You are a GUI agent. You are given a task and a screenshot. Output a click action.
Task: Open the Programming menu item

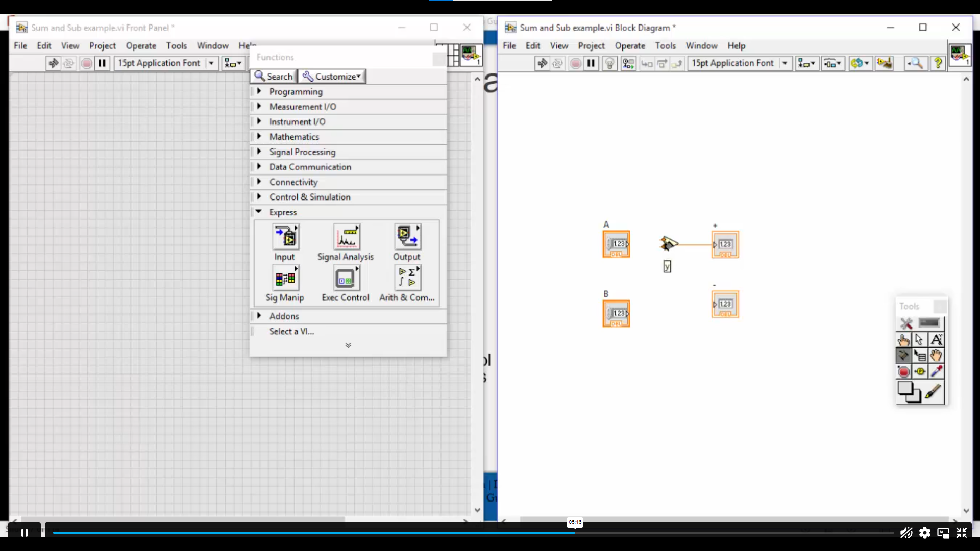pos(296,91)
